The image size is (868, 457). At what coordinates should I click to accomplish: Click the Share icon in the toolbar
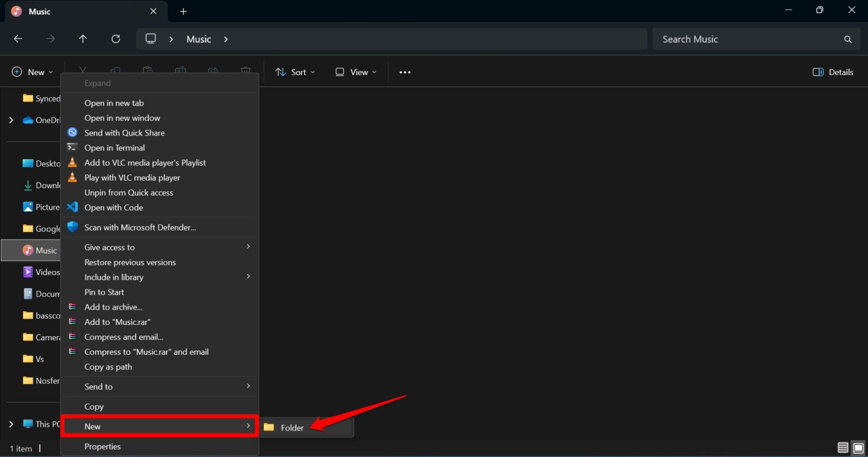pos(213,72)
